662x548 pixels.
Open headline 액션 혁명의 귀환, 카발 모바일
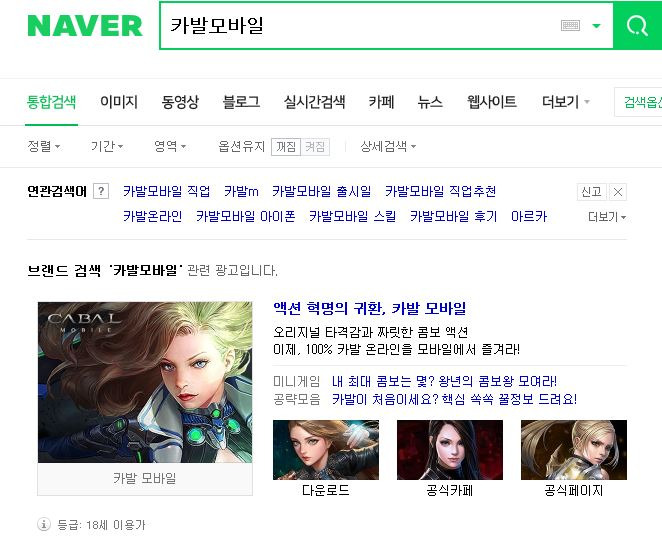tap(370, 308)
